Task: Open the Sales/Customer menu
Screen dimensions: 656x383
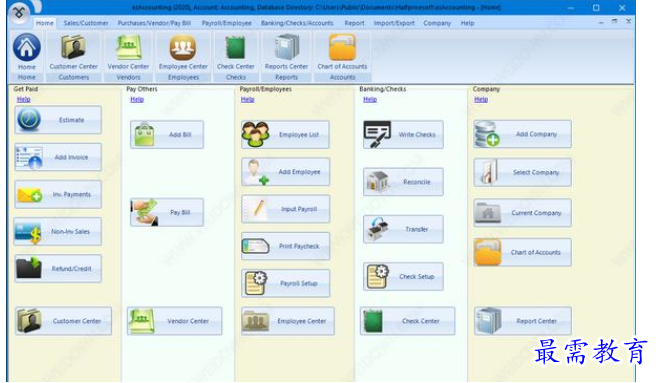Action: click(86, 23)
